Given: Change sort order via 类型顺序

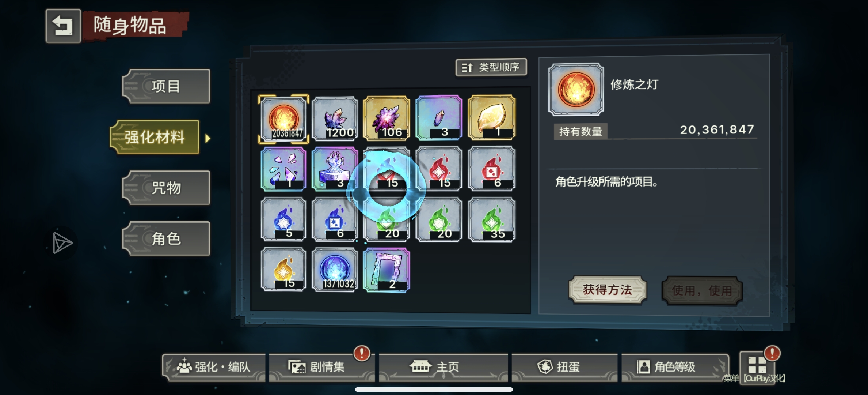Looking at the screenshot, I should (x=491, y=67).
